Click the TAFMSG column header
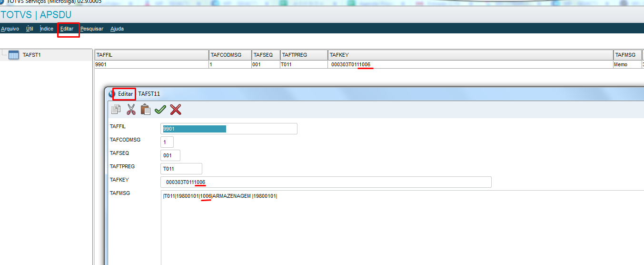This screenshot has height=265, width=644. pyautogui.click(x=628, y=55)
